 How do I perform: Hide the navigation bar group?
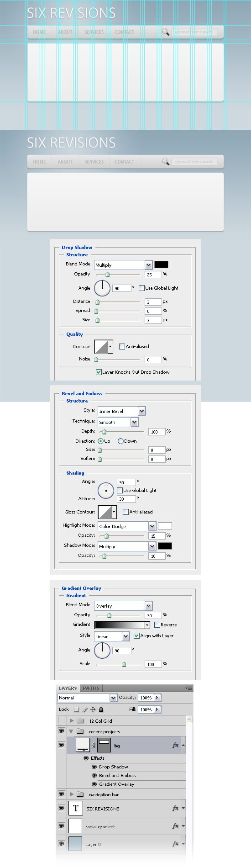[62, 794]
